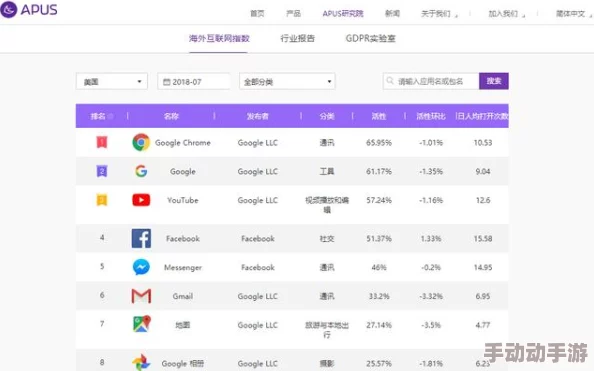Switch to 行业报告 tab
The image size is (594, 371).
coord(297,38)
